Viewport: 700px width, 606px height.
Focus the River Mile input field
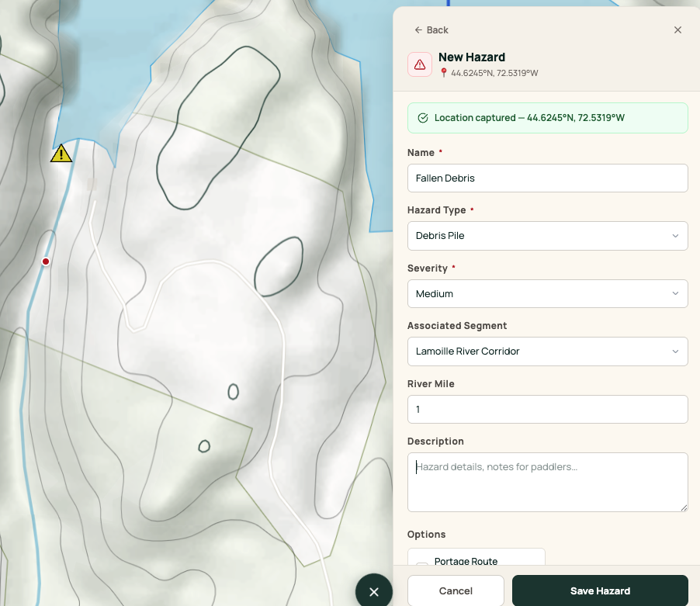(x=547, y=409)
